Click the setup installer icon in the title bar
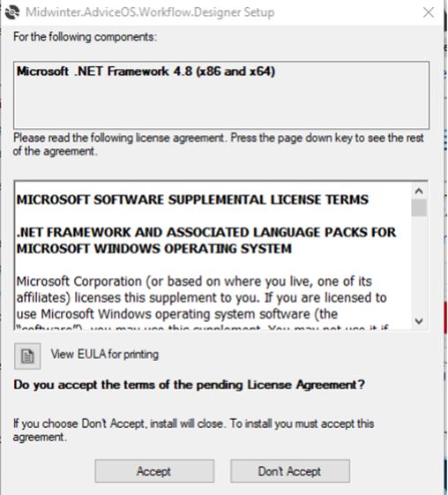This screenshot has height=495, width=448. coord(12,12)
